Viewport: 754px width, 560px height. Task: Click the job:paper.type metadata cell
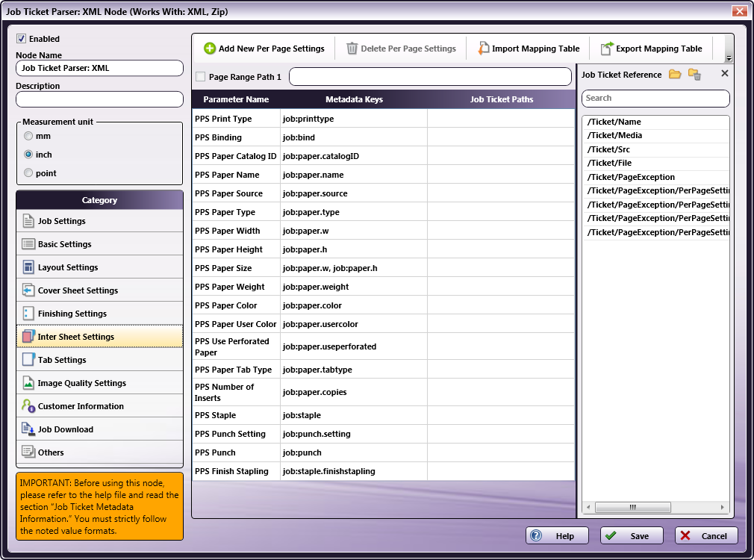pyautogui.click(x=354, y=212)
